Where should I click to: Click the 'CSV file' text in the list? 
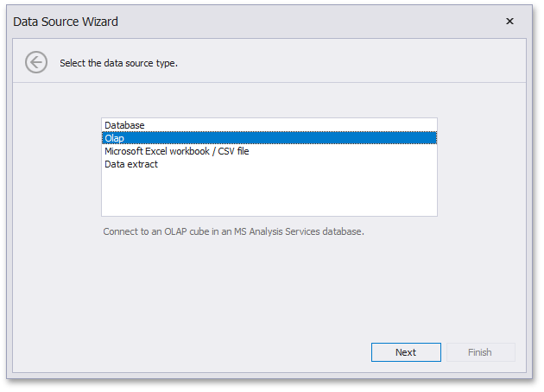pos(230,151)
